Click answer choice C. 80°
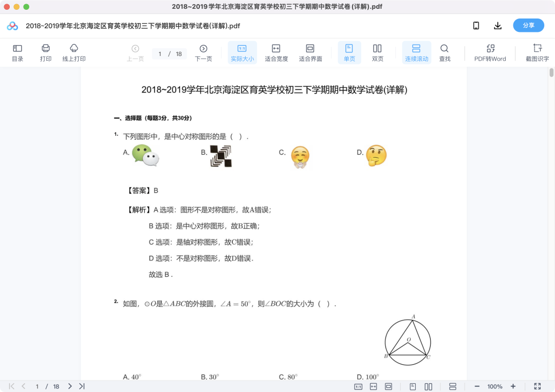The image size is (555, 392). tap(288, 377)
